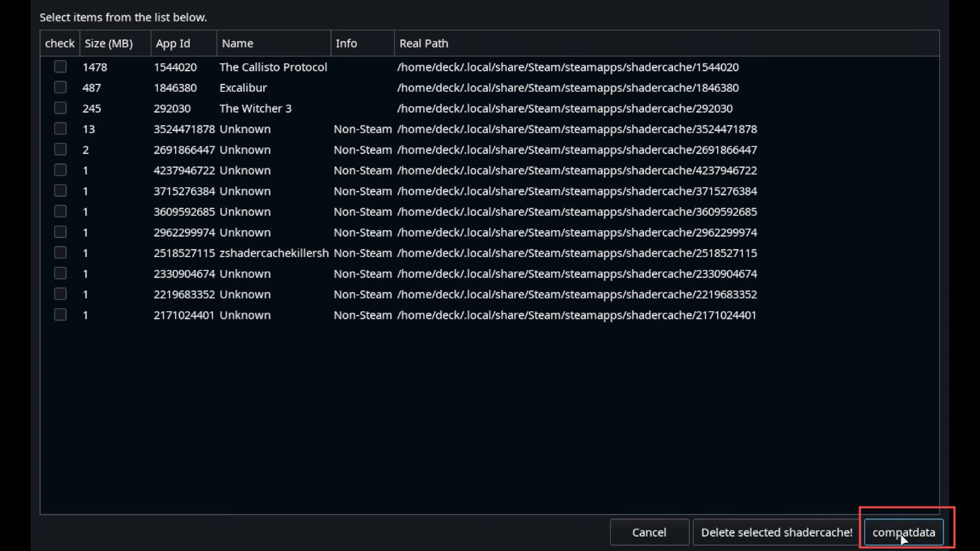The image size is (980, 551).
Task: Click App Id 2691866447
Action: pos(184,149)
